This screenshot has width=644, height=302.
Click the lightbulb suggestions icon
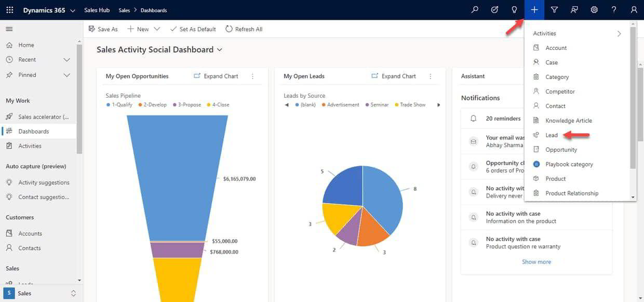[514, 9]
